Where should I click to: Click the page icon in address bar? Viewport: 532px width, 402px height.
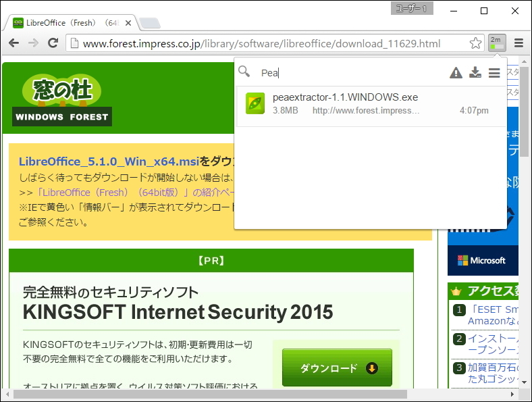[74, 43]
